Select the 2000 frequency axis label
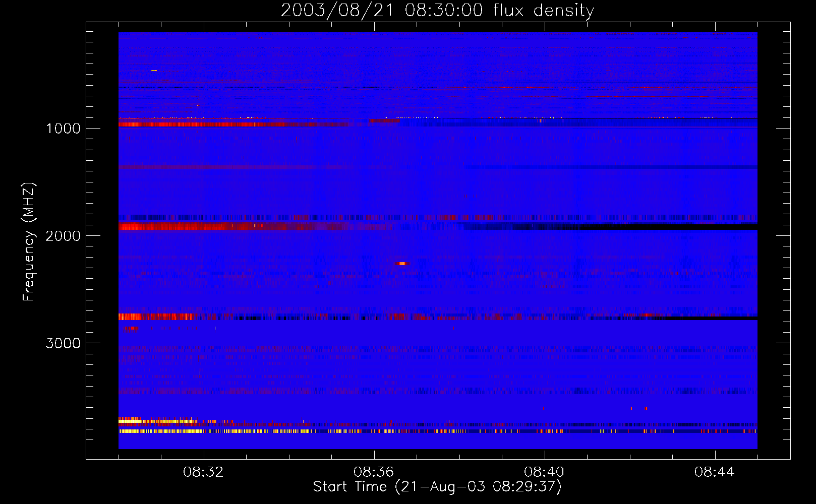 63,236
